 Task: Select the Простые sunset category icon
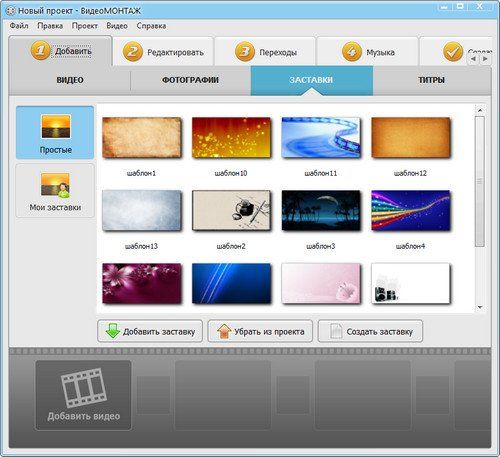pos(56,127)
